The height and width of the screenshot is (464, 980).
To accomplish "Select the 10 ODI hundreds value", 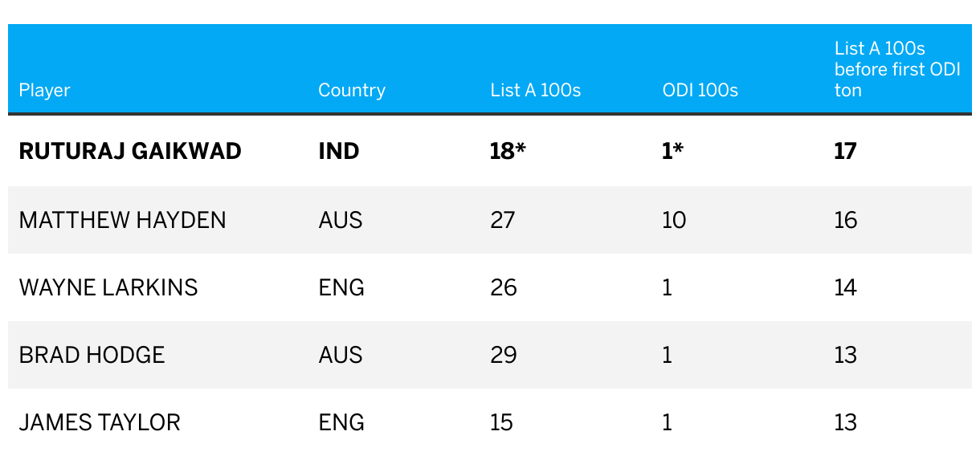I will pos(674,220).
